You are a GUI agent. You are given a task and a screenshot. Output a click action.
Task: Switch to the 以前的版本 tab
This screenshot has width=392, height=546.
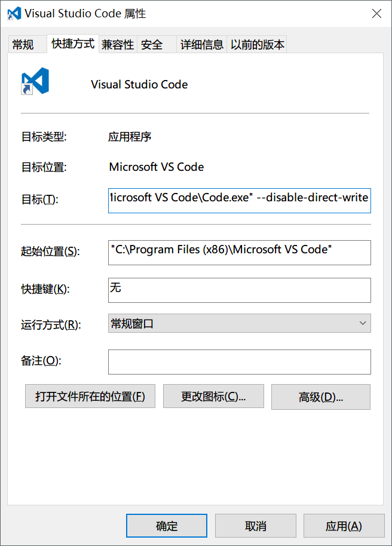tap(257, 45)
